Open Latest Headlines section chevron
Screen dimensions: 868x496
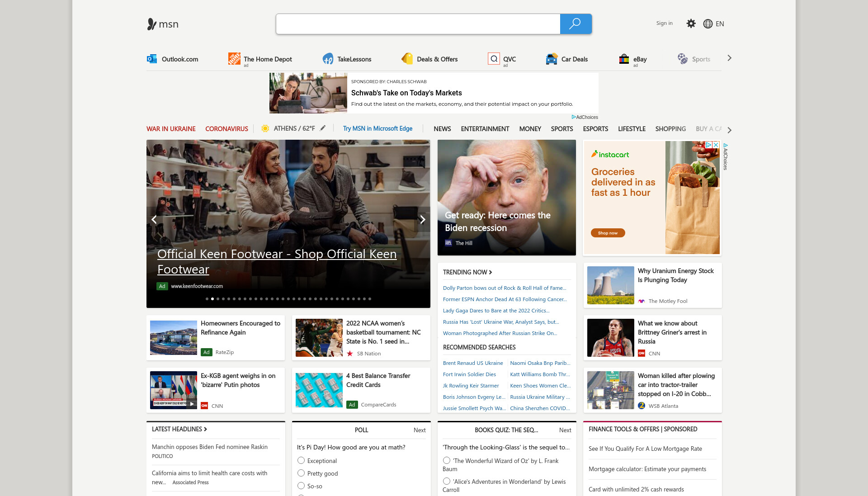(205, 429)
